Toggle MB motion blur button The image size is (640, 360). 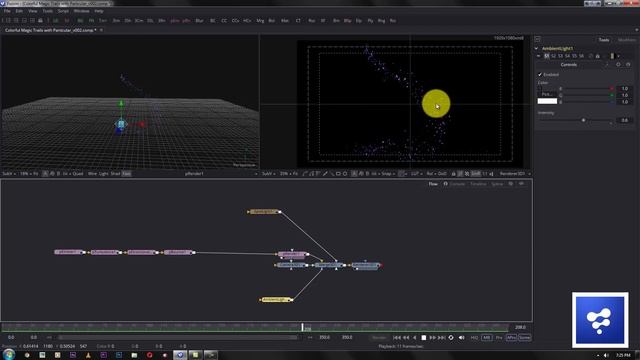point(487,338)
